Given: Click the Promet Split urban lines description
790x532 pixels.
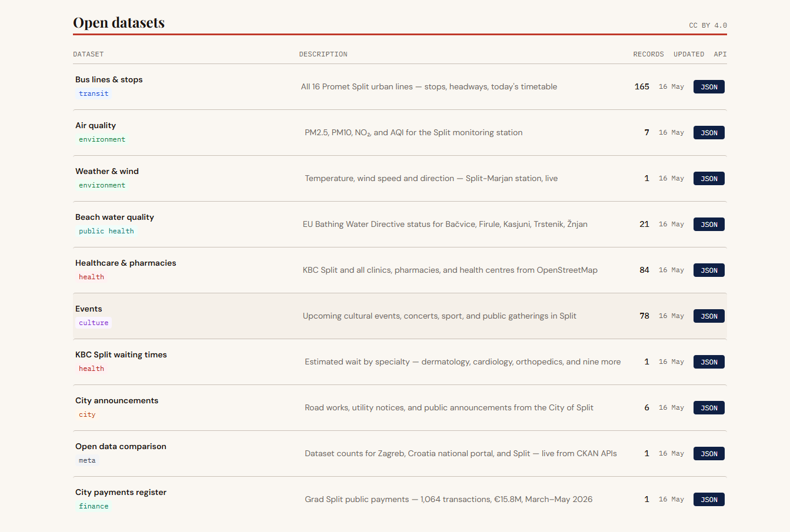Looking at the screenshot, I should (x=429, y=86).
